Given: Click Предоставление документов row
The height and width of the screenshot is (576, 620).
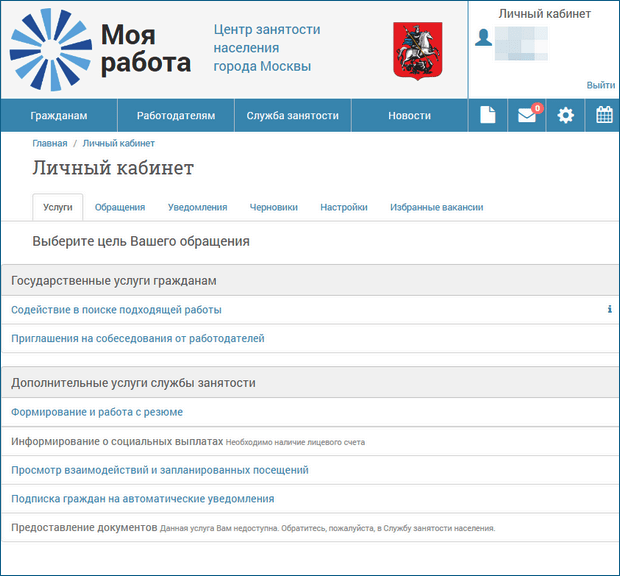Looking at the screenshot, I should 310,527.
